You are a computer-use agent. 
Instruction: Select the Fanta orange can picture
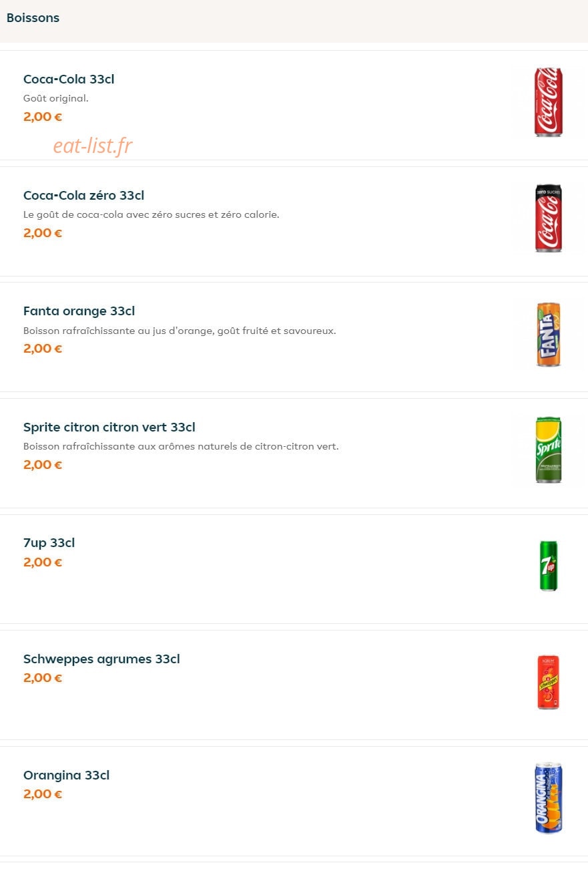(x=549, y=335)
